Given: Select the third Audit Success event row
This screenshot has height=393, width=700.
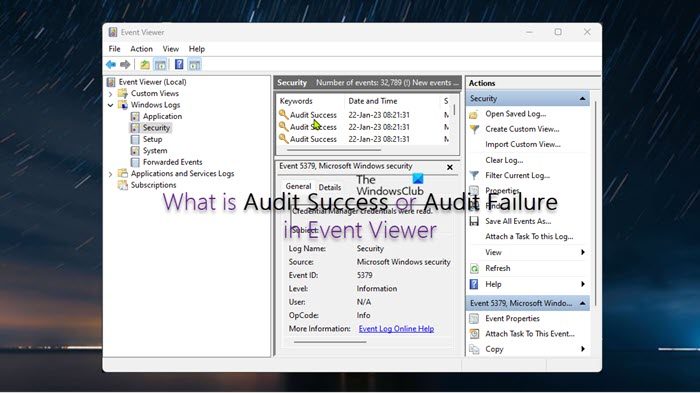Looking at the screenshot, I should pos(362,139).
